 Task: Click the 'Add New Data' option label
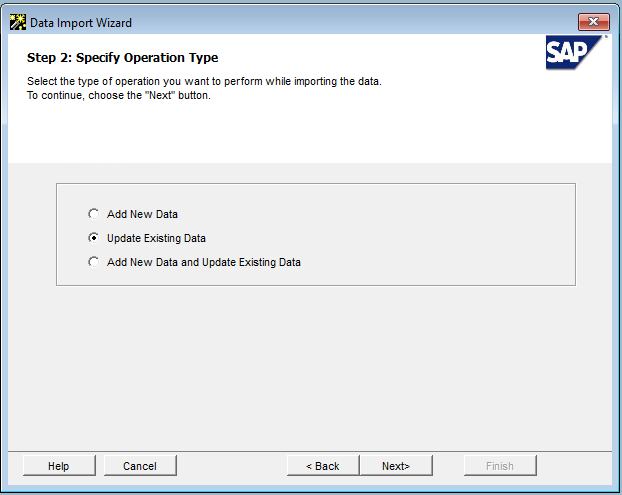(x=142, y=214)
